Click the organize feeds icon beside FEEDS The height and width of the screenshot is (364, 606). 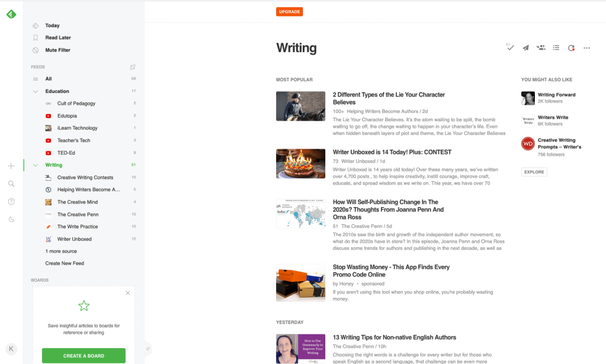tap(133, 67)
